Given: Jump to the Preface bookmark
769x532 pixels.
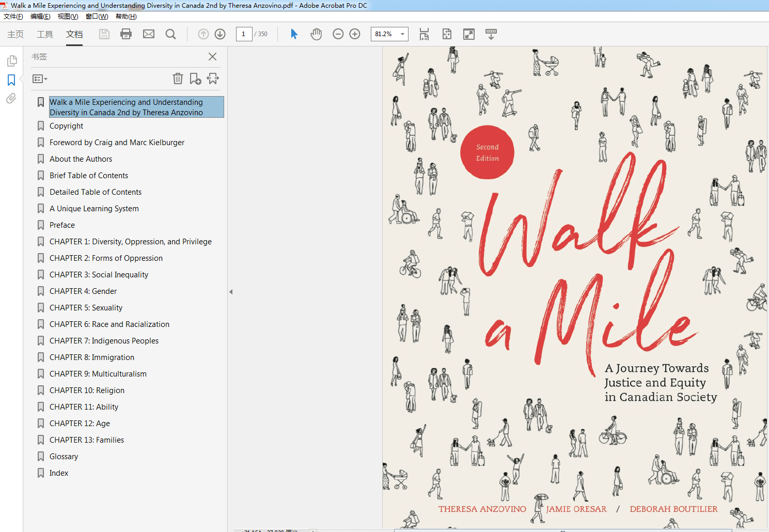Looking at the screenshot, I should (x=62, y=225).
